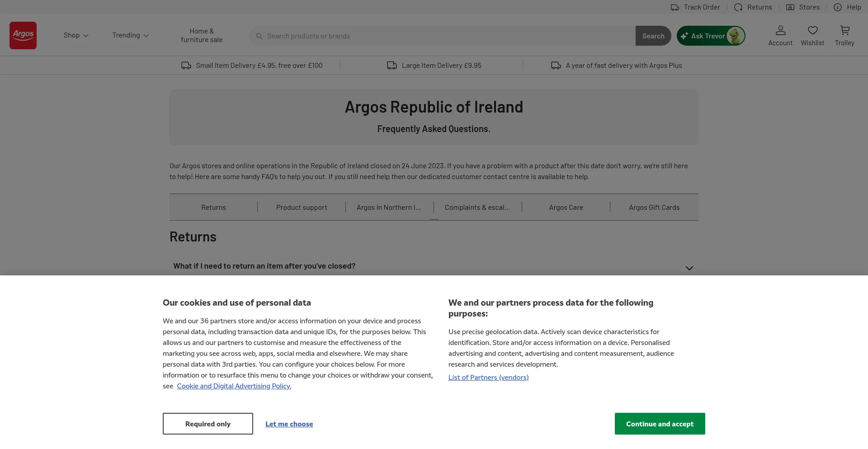Click the Search button
Image resolution: width=868 pixels, height=449 pixels.
coord(653,36)
